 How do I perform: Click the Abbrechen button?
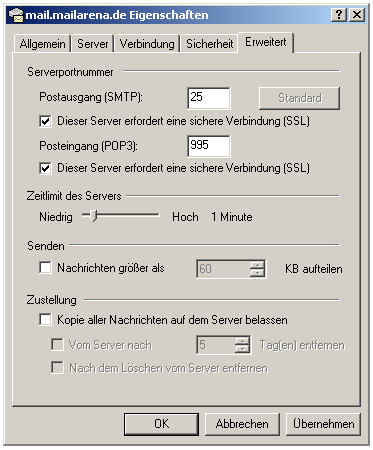242,424
